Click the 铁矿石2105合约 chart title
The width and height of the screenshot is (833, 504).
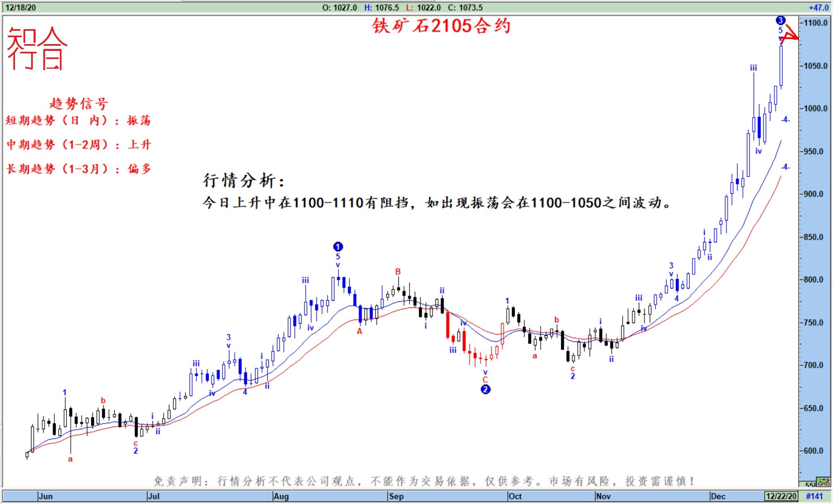coord(441,26)
